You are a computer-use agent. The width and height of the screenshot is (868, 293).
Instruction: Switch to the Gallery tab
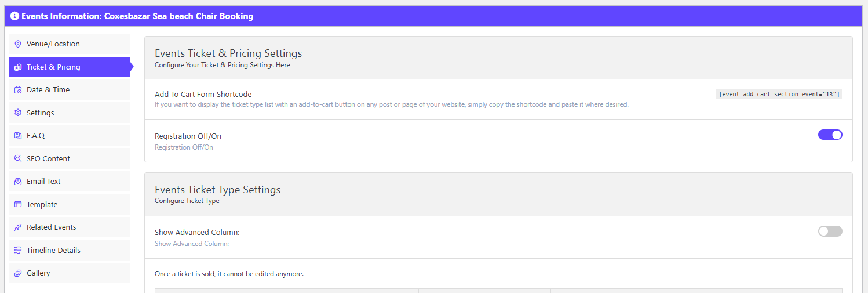(x=38, y=273)
